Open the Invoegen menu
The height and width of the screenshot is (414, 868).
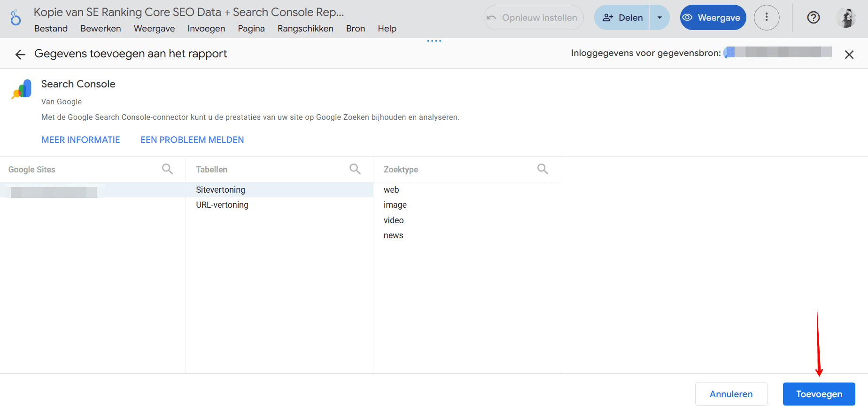click(x=206, y=29)
